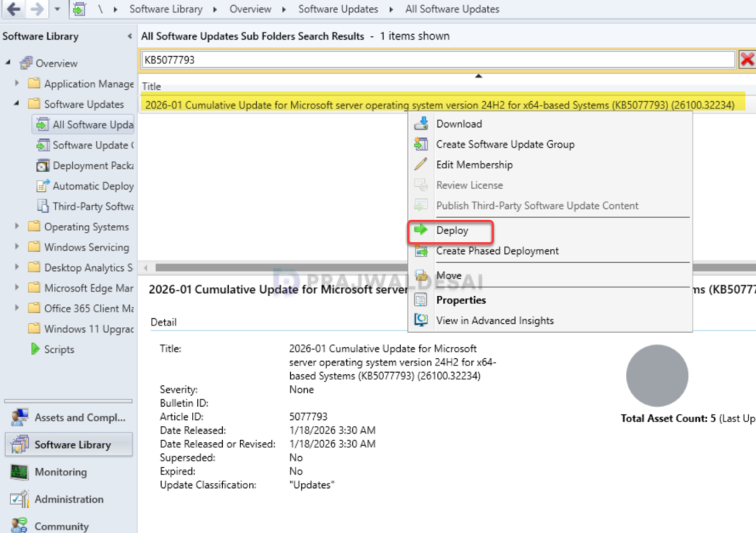Screen dimensions: 756x533
Task: Choose Create Software Update Group
Action: pyautogui.click(x=505, y=144)
